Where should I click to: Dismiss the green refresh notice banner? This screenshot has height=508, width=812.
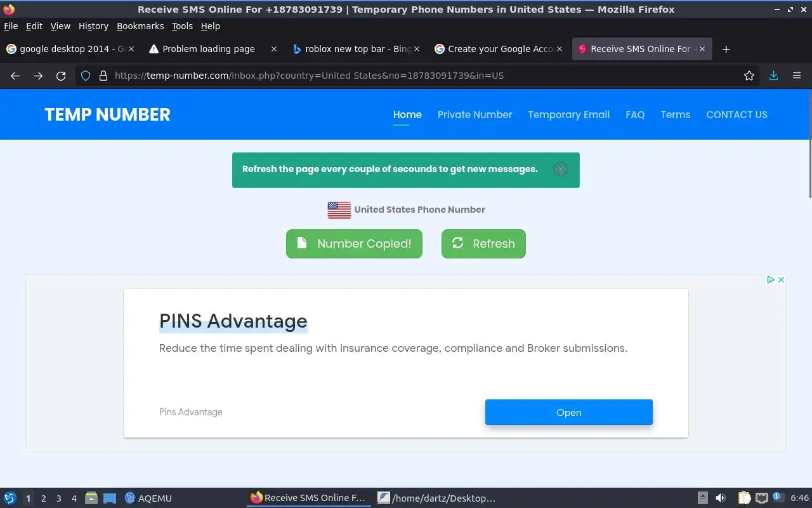click(x=560, y=169)
